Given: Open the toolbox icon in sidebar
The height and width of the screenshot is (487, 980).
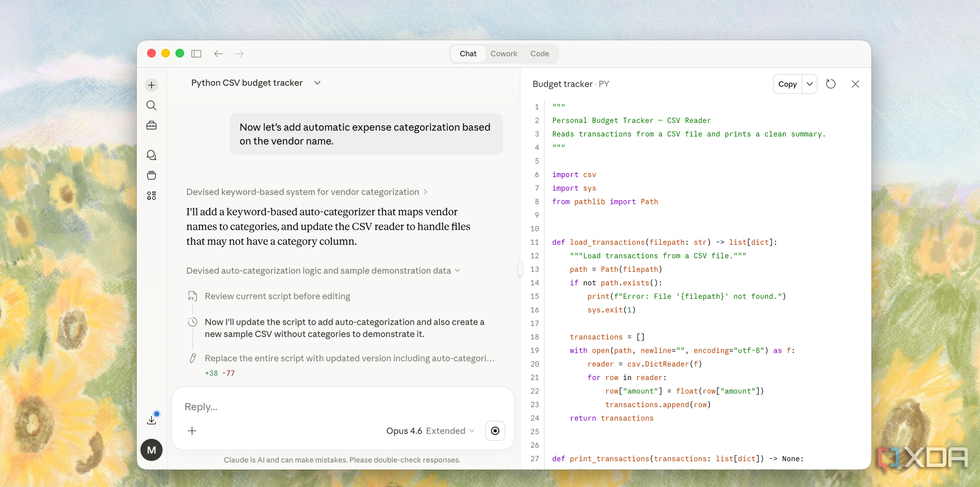Looking at the screenshot, I should 151,125.
